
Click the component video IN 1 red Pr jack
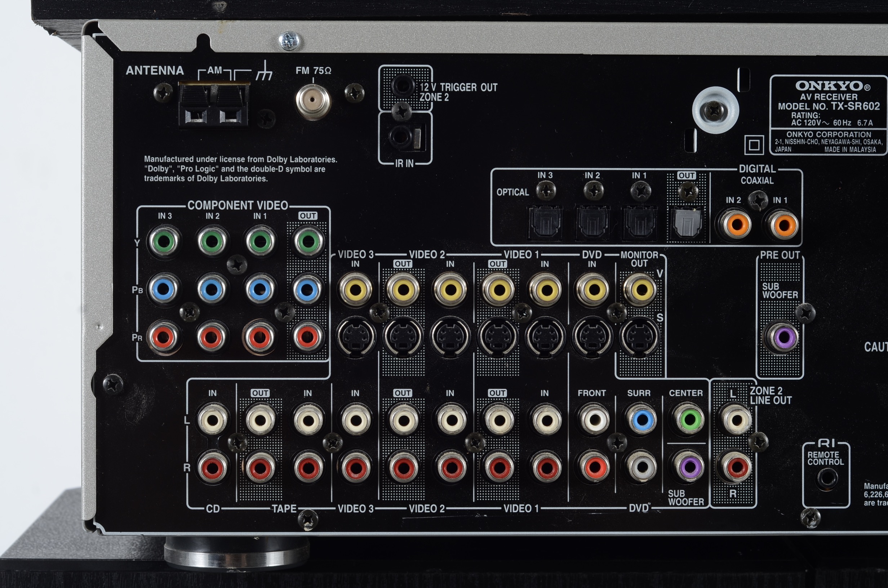click(259, 337)
